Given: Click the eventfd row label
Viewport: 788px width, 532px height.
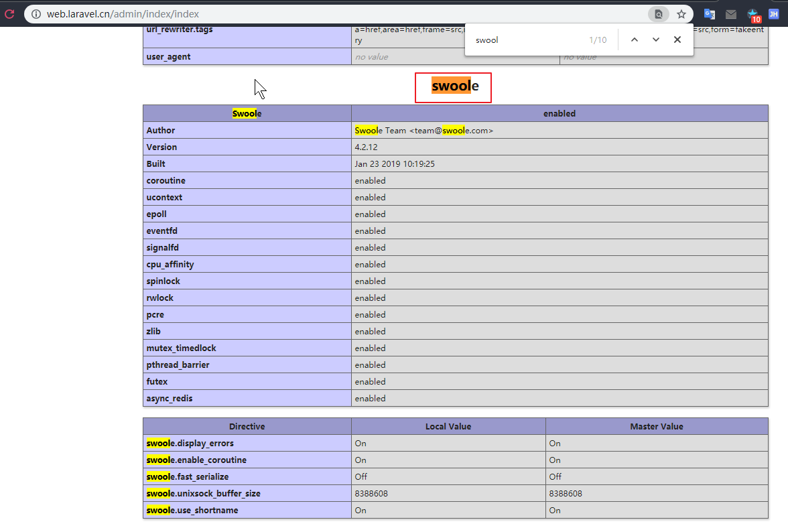Looking at the screenshot, I should point(162,231).
